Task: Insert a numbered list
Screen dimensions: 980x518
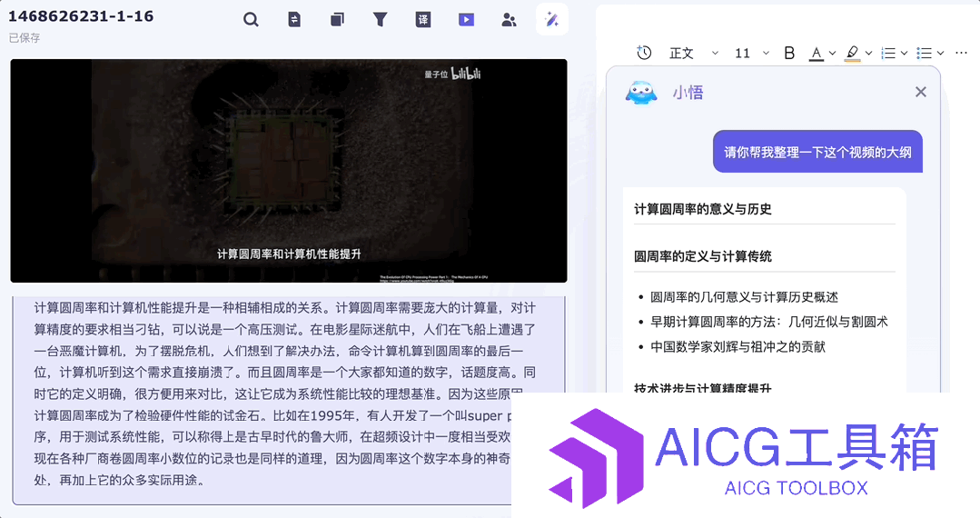Action: coord(888,54)
